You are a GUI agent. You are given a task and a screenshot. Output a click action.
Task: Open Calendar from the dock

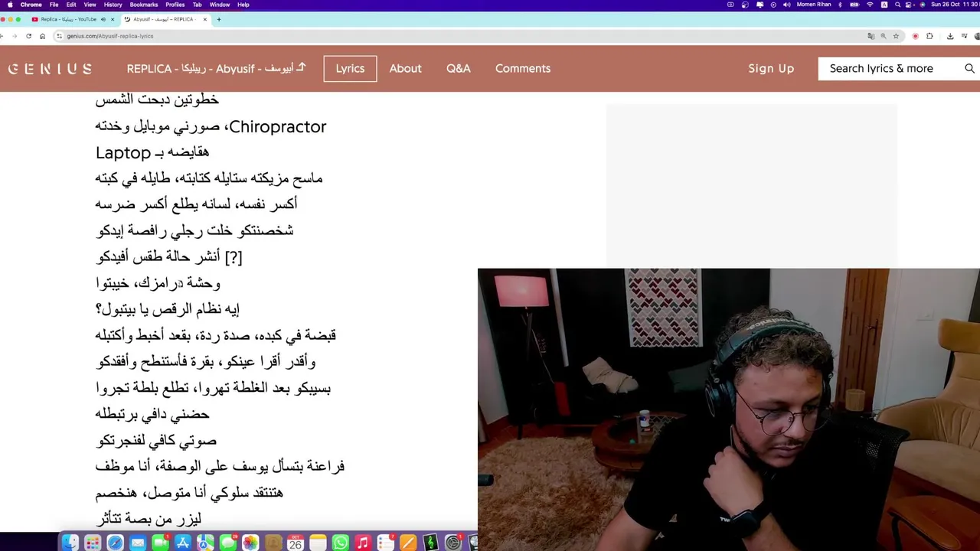(296, 543)
